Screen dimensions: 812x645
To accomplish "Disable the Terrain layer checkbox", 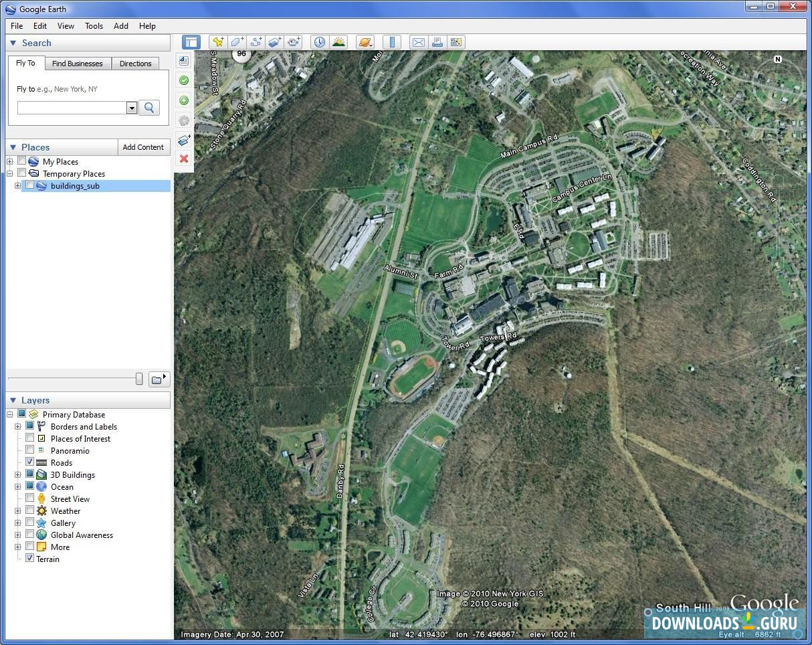I will (x=30, y=559).
